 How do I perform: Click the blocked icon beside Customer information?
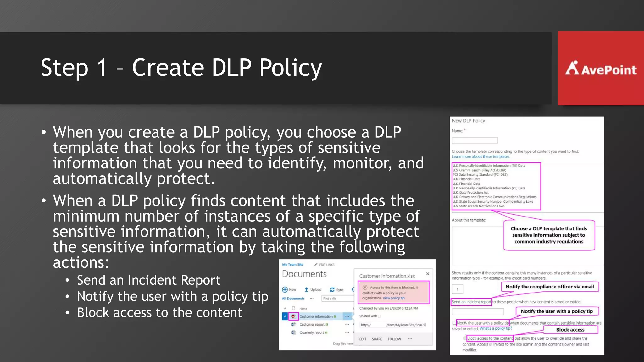(x=293, y=316)
